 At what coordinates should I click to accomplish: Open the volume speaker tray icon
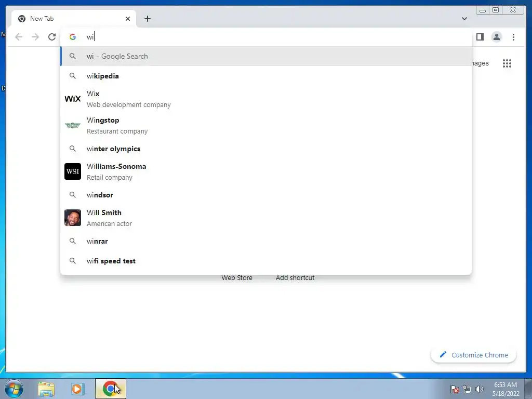[479, 389]
